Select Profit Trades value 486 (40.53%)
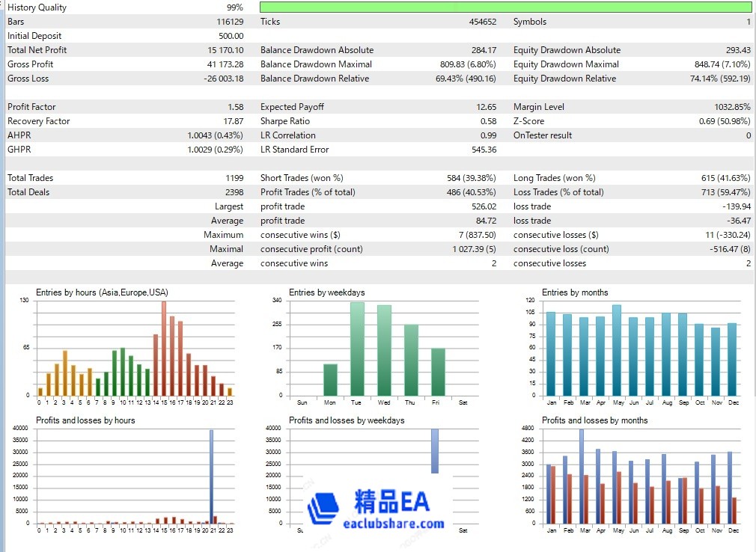The height and width of the screenshot is (552, 756). pos(472,192)
